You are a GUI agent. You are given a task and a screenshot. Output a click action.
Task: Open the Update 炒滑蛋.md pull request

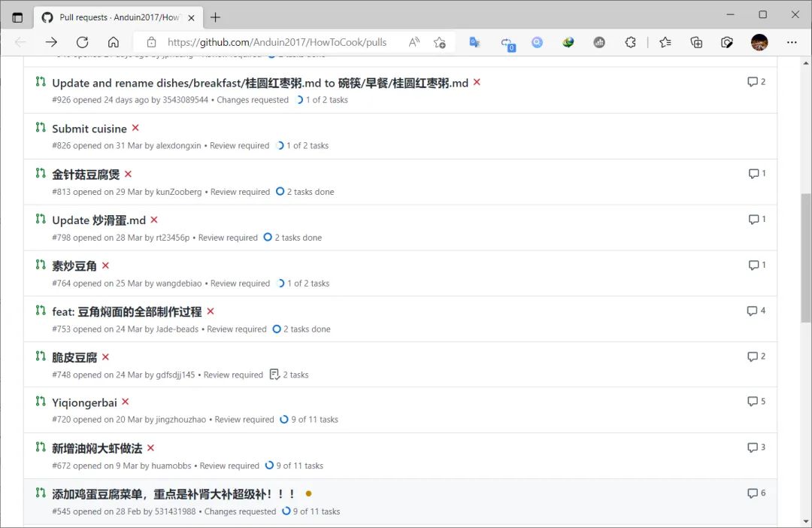[x=99, y=220]
